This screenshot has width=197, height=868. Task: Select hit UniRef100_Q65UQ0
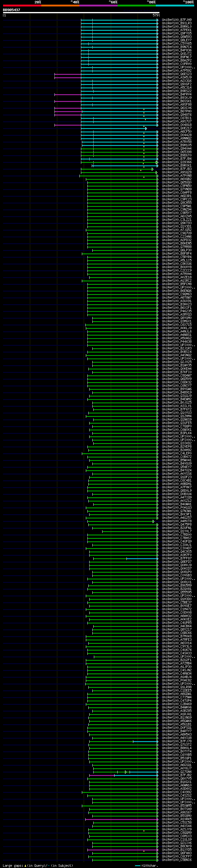[x=177, y=182]
